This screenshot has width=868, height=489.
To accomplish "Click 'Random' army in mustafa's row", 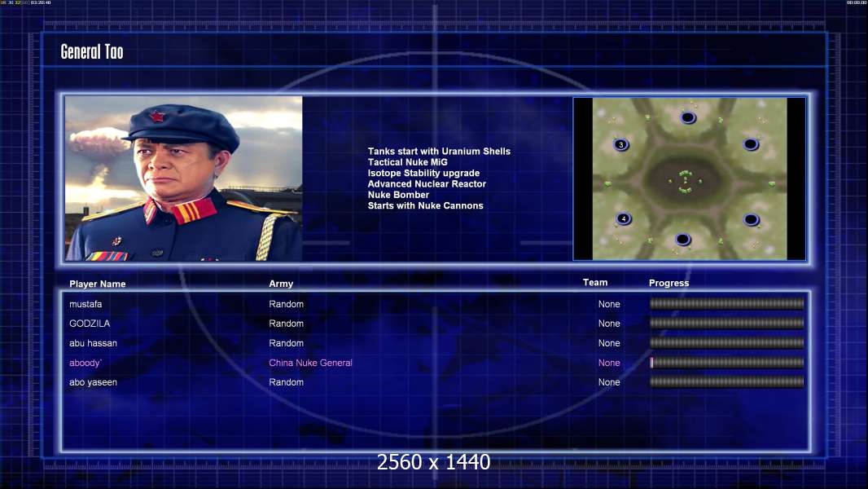I will 286,304.
